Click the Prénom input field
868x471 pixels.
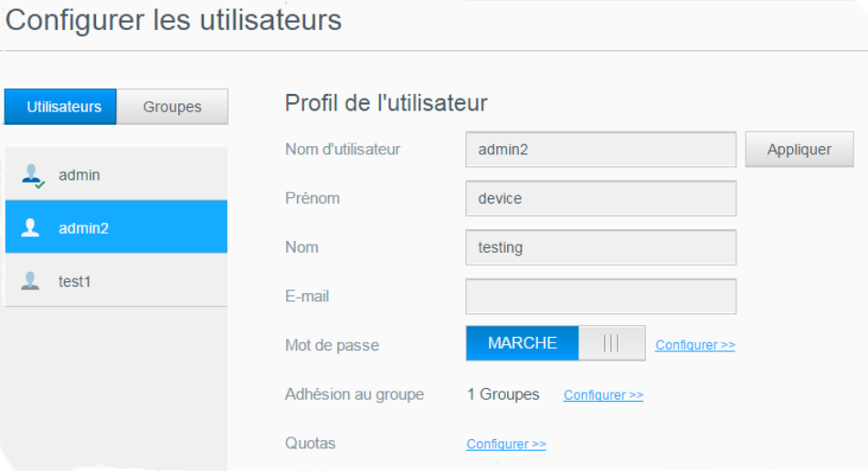(600, 198)
